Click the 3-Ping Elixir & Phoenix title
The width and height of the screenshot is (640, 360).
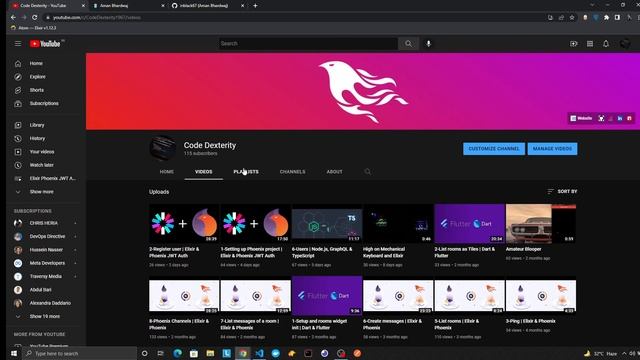tap(531, 321)
